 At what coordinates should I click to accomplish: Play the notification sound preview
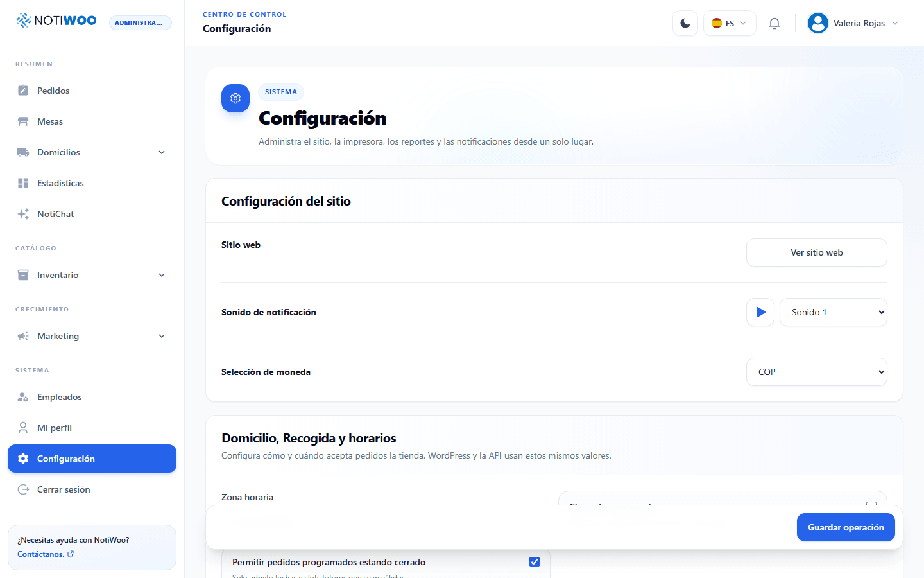760,312
